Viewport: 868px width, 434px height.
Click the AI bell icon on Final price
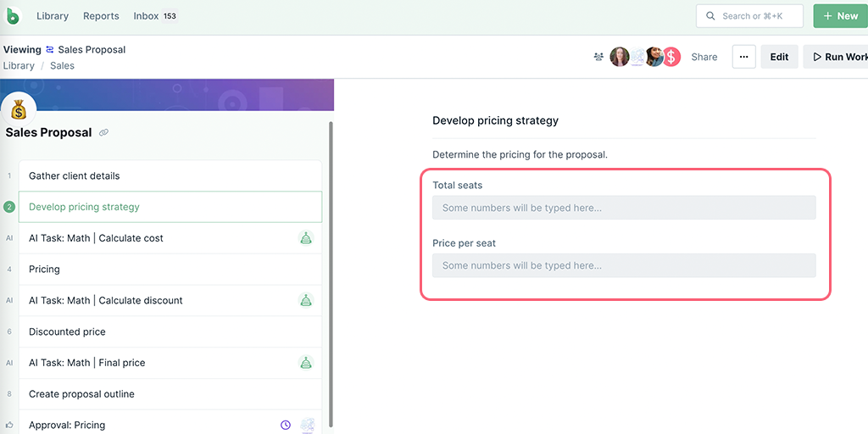(x=305, y=363)
